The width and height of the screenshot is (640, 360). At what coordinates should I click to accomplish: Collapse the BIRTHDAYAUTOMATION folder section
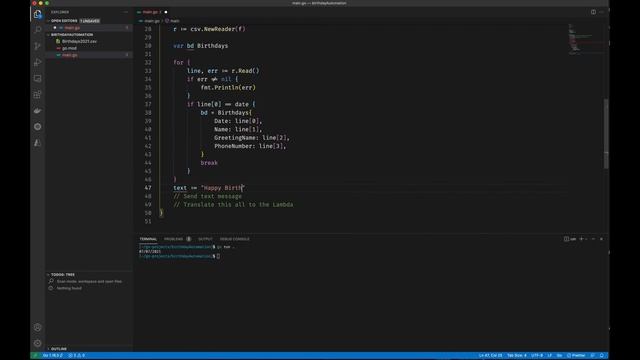point(72,35)
